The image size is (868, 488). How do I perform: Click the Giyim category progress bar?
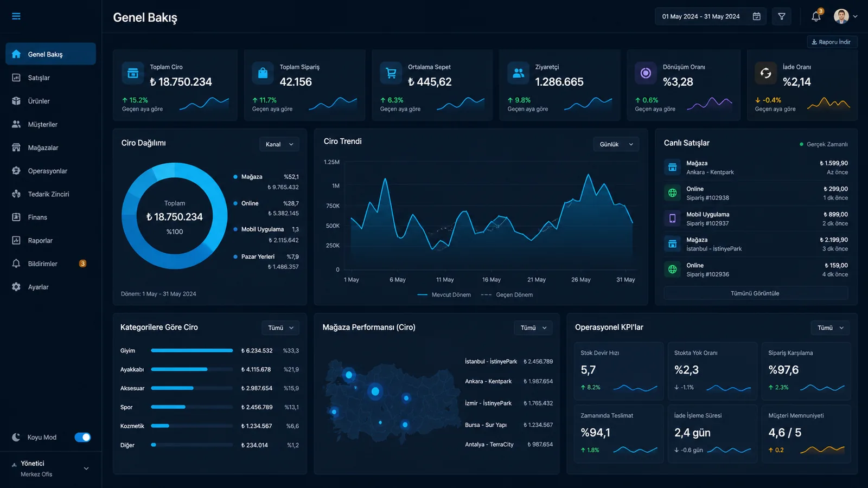point(192,350)
